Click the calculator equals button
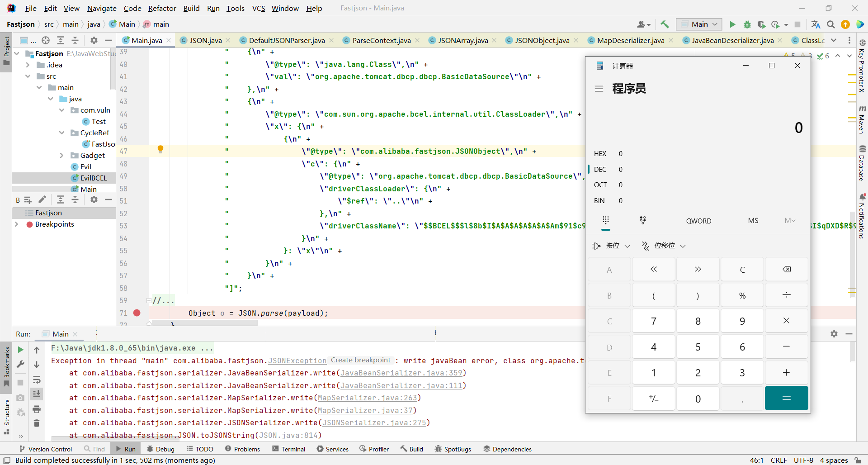868x465 pixels. (x=787, y=398)
